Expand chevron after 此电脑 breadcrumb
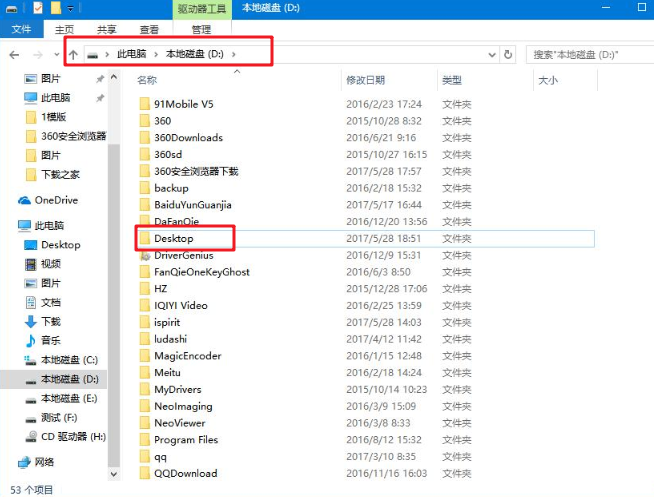This screenshot has height=497, width=654. tap(156, 54)
